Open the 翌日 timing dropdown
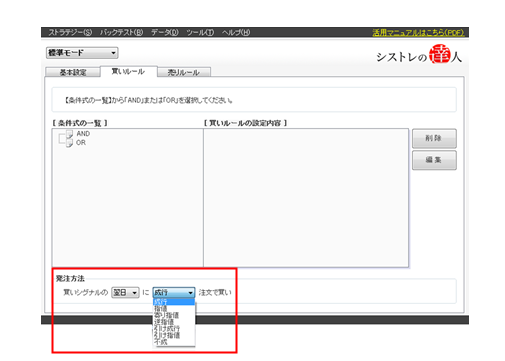Screen dimensions: 505x361 (125, 292)
